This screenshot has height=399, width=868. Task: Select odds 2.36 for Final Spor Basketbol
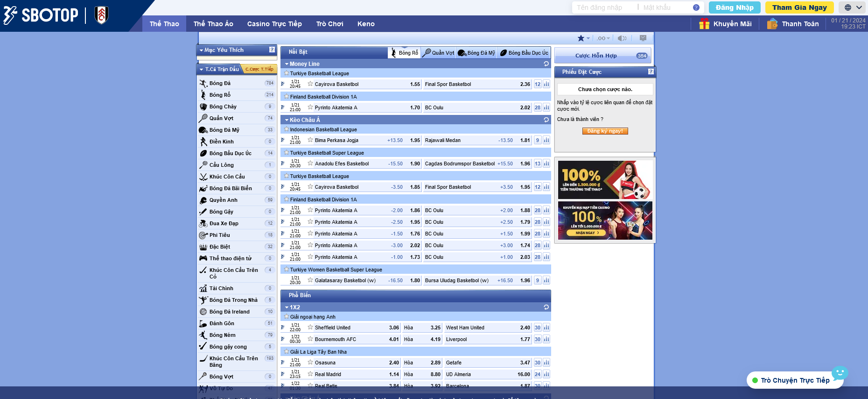(525, 84)
